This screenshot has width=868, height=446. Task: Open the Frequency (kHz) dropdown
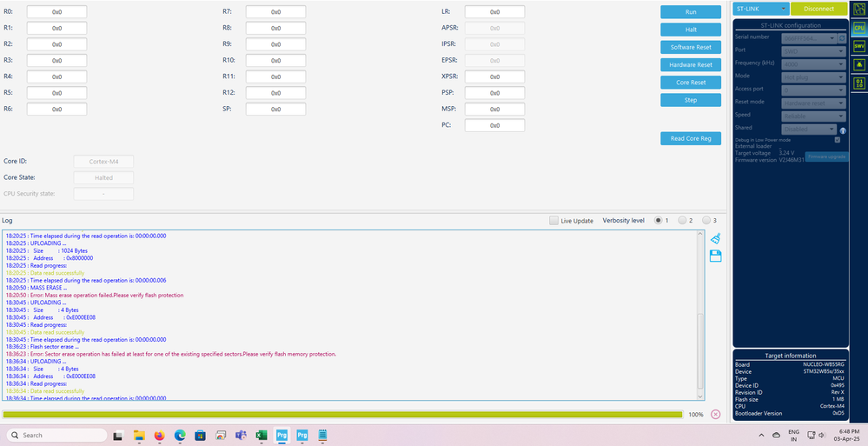(814, 64)
